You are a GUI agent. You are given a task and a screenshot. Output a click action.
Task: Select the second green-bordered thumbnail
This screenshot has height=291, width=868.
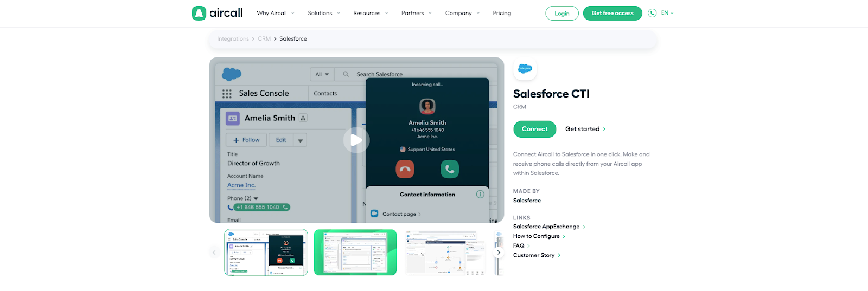pyautogui.click(x=355, y=252)
